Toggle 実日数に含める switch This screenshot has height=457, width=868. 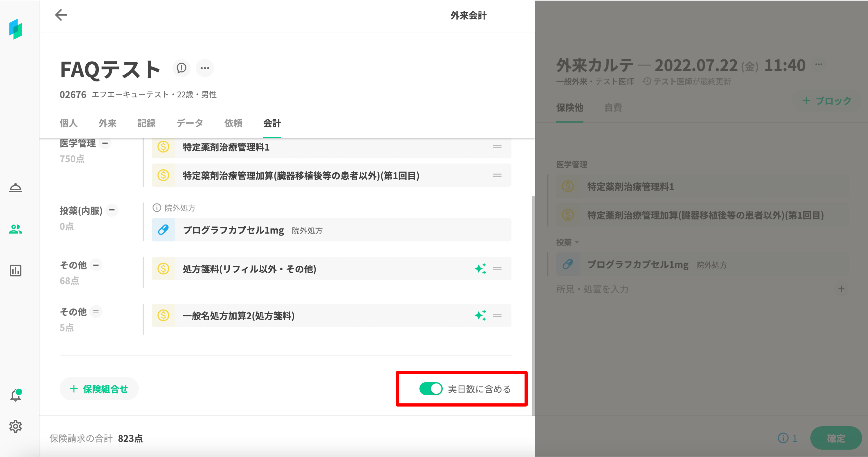pos(431,389)
